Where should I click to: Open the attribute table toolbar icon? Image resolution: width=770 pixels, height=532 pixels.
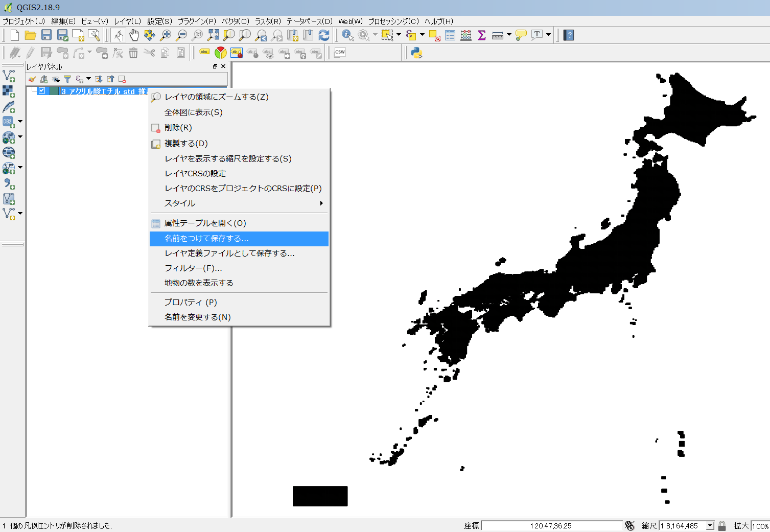(450, 35)
